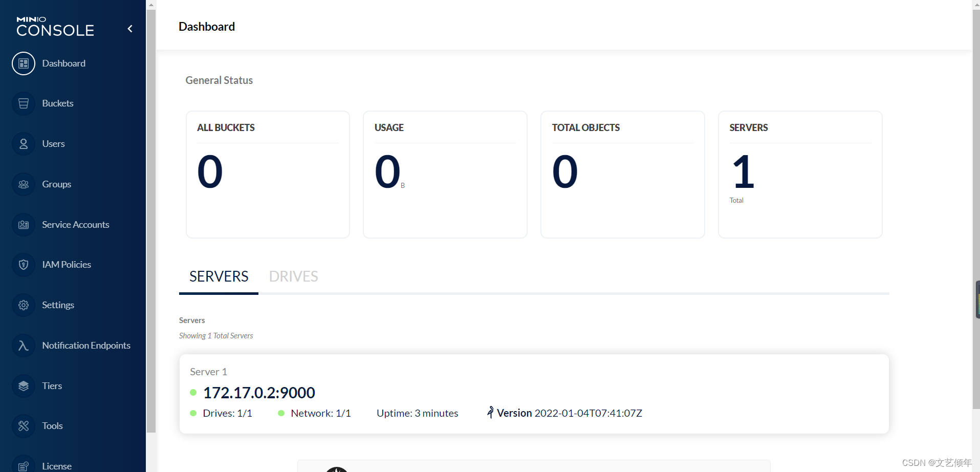980x472 pixels.
Task: Click the Version 2022-01-04T07:41:07Z text
Action: click(x=570, y=413)
